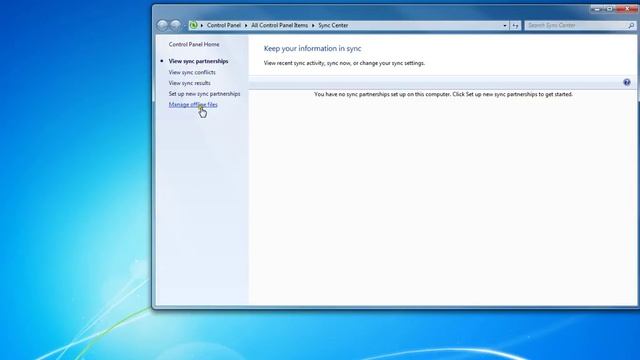Close the Sync Center window
Viewport: 640px width, 360px height.
pyautogui.click(x=628, y=9)
